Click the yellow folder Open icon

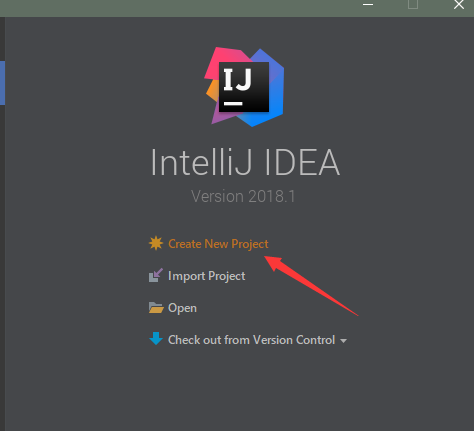(x=156, y=308)
